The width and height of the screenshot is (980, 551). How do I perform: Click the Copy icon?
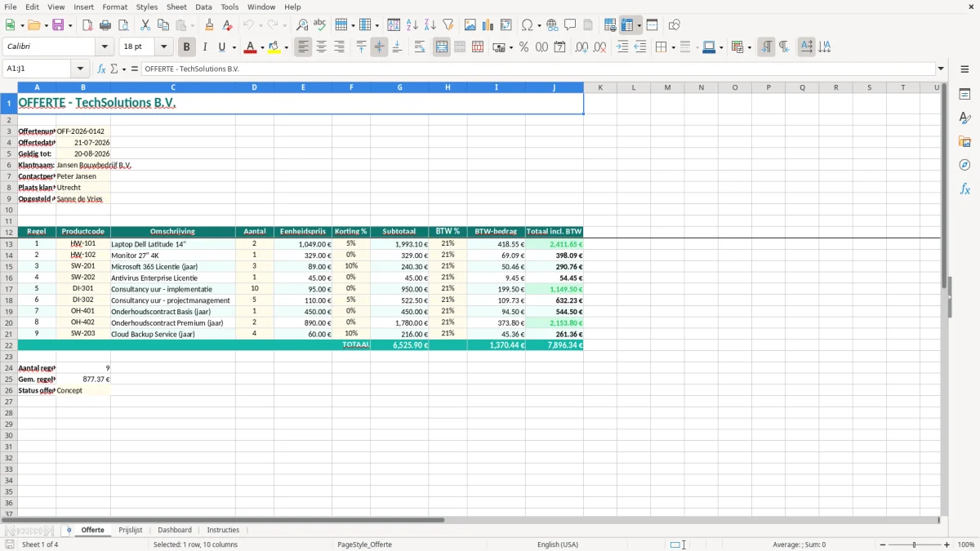coord(163,25)
